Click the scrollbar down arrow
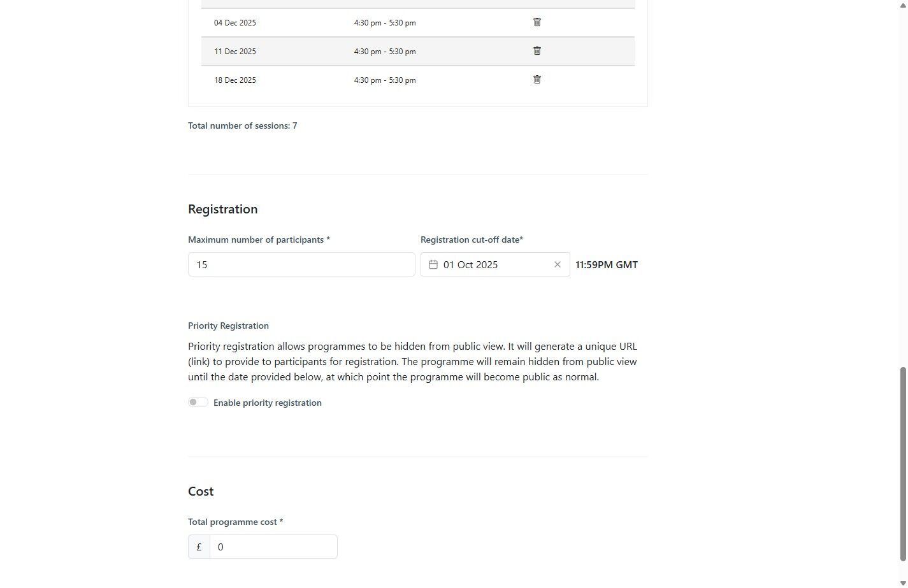Image resolution: width=908 pixels, height=588 pixels. (902, 583)
